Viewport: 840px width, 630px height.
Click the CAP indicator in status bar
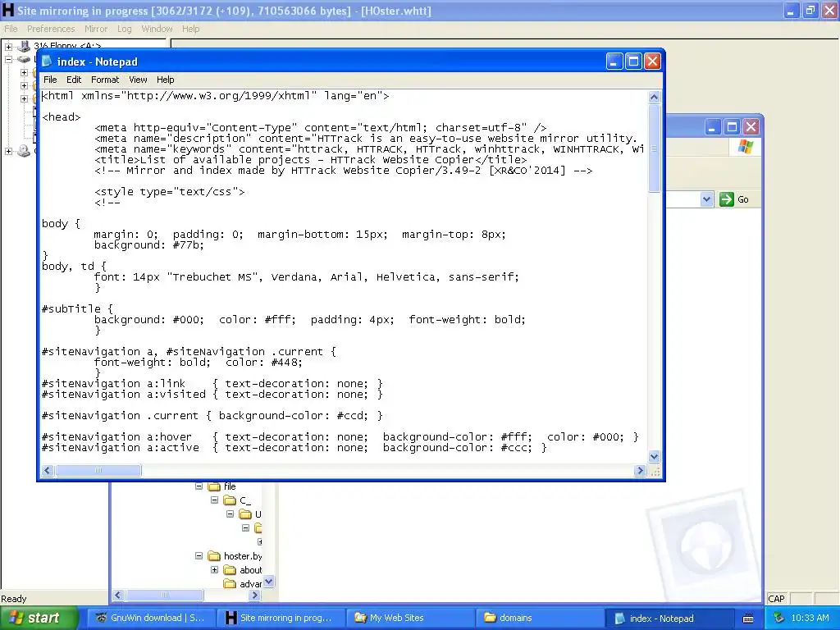tap(776, 599)
